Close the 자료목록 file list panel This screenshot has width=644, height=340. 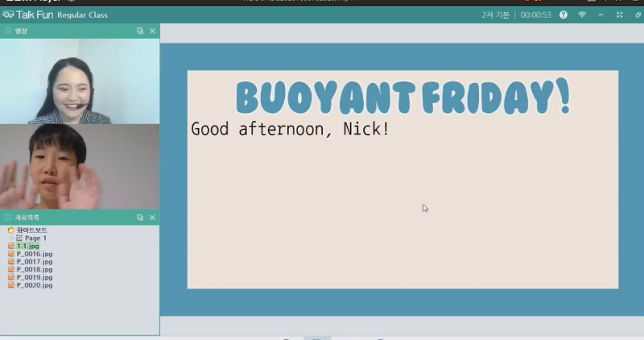(x=152, y=218)
